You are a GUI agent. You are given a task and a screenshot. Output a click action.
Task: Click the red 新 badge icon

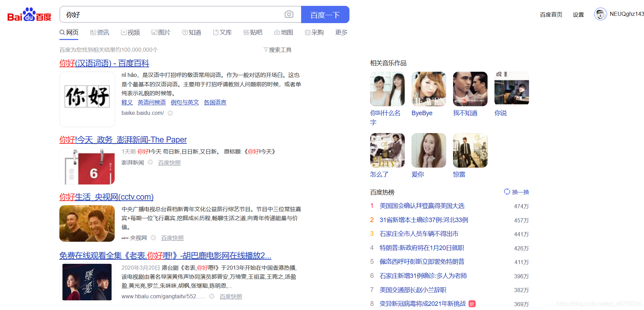(x=472, y=304)
